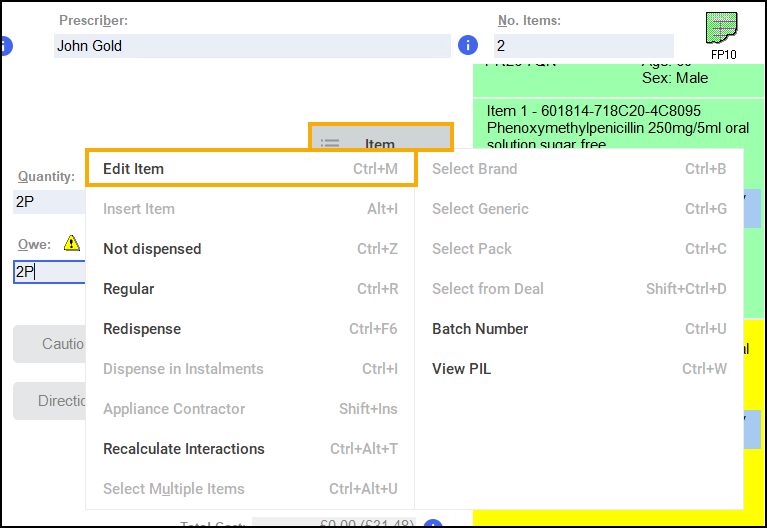Click the No. Items input field
Screen dimensions: 767x528
(583, 46)
